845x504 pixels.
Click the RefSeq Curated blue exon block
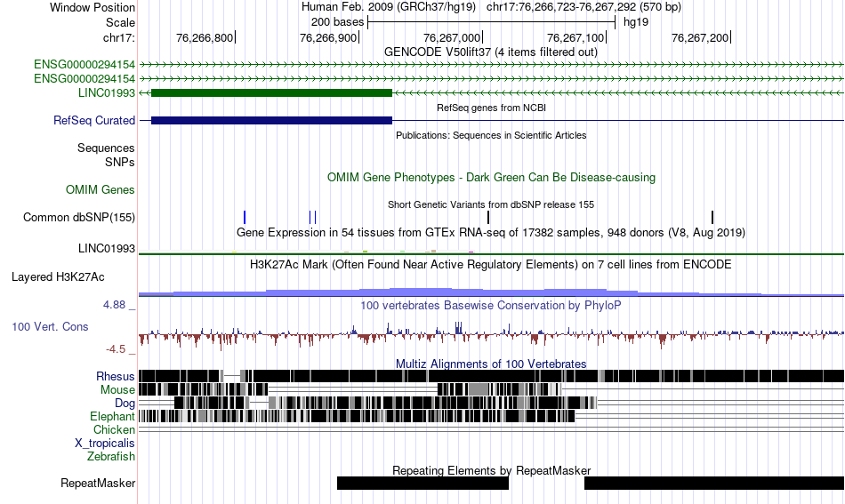tap(271, 120)
